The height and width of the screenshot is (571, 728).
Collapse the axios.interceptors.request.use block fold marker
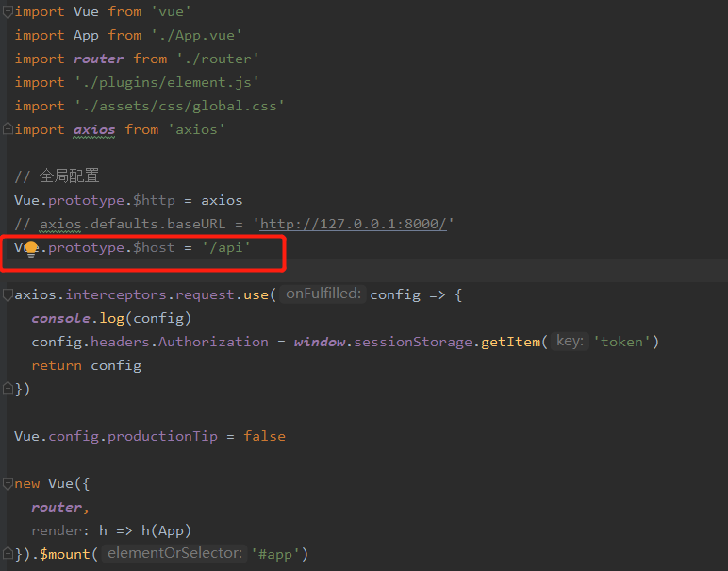pos(8,294)
